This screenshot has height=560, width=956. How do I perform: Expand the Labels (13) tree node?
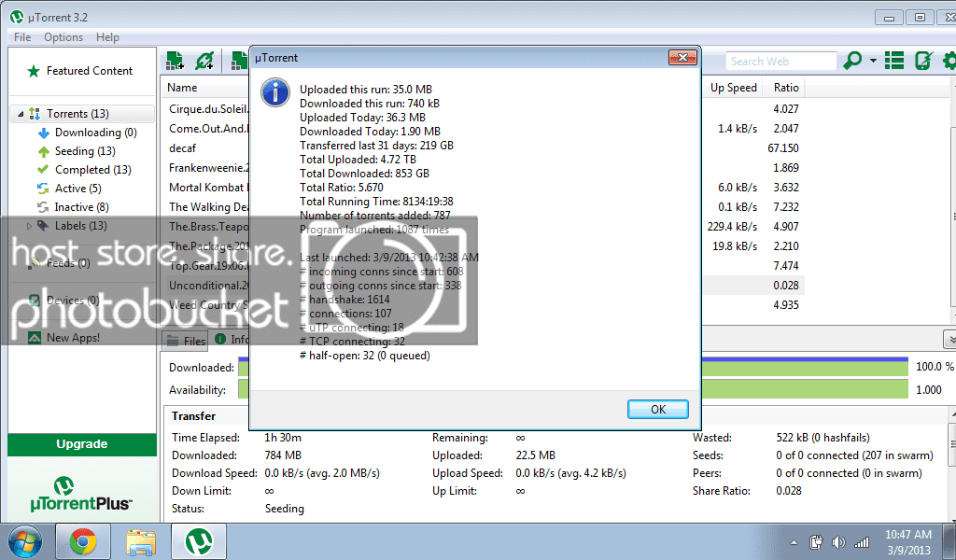29,226
